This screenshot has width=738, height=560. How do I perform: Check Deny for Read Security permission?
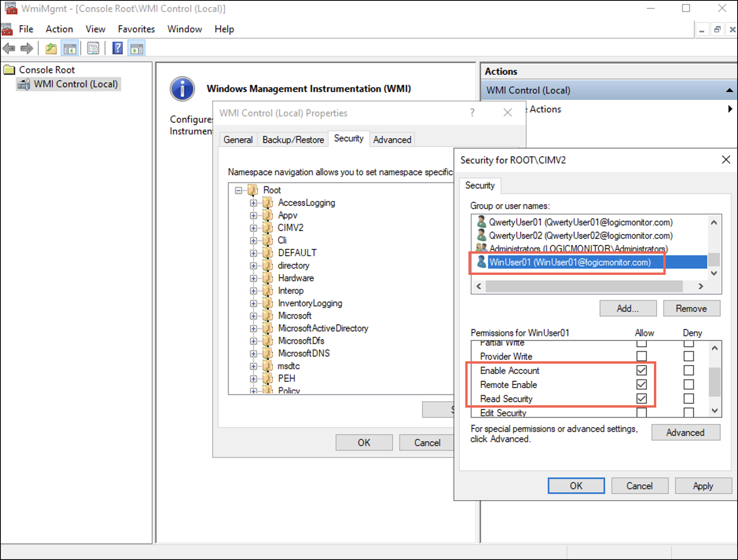pyautogui.click(x=688, y=399)
